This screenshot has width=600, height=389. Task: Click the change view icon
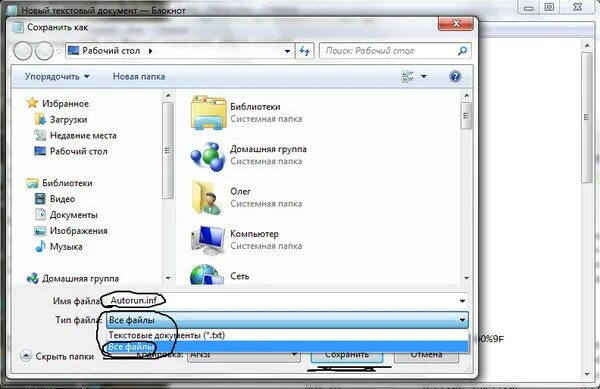[408, 76]
